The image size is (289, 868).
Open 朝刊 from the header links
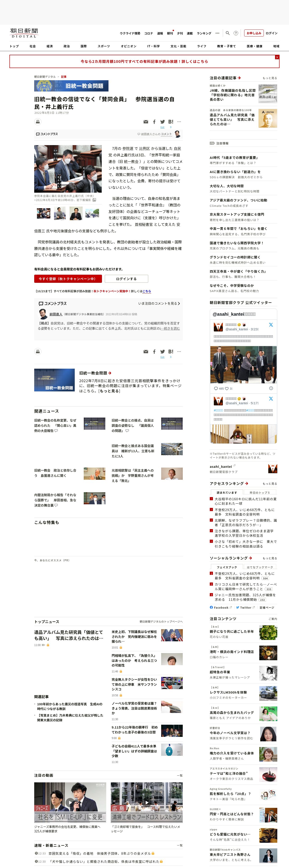pos(170,33)
